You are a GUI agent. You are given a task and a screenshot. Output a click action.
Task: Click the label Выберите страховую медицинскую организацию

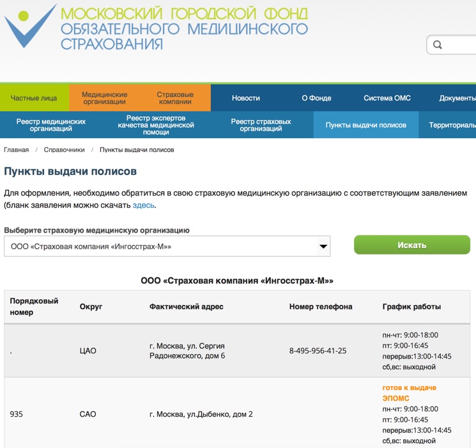[x=96, y=230]
